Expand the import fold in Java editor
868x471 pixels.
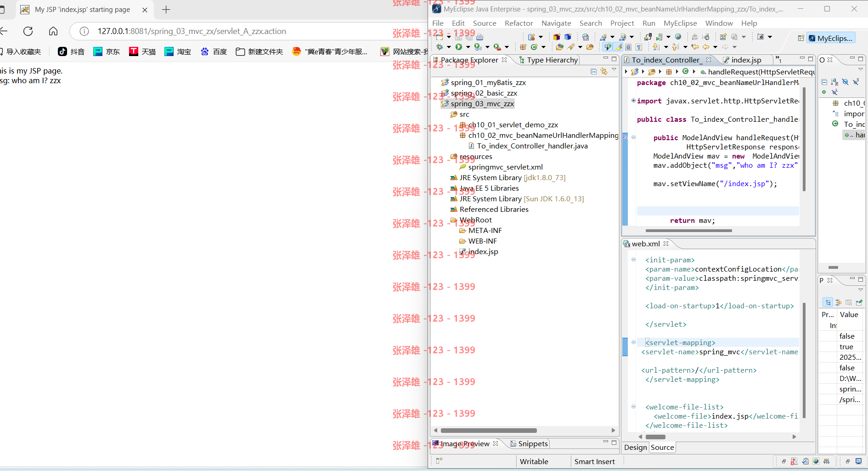(633, 101)
